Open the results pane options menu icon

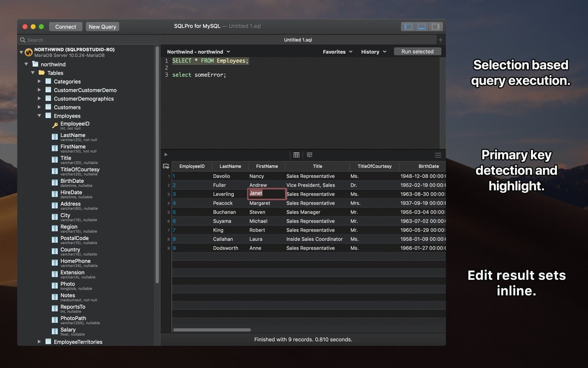(x=438, y=155)
